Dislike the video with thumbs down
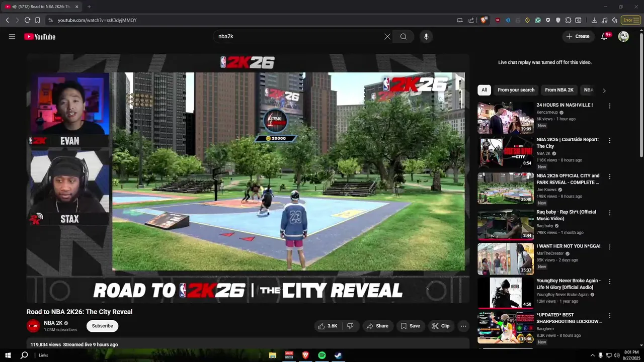Screen dimensions: 644x362 (350, 326)
